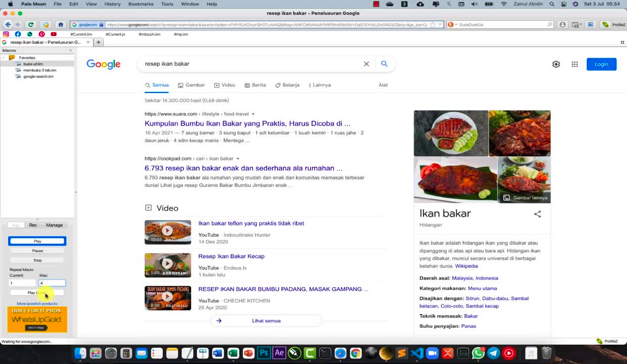
Task: Switch to the Berita results tab
Action: [x=255, y=85]
